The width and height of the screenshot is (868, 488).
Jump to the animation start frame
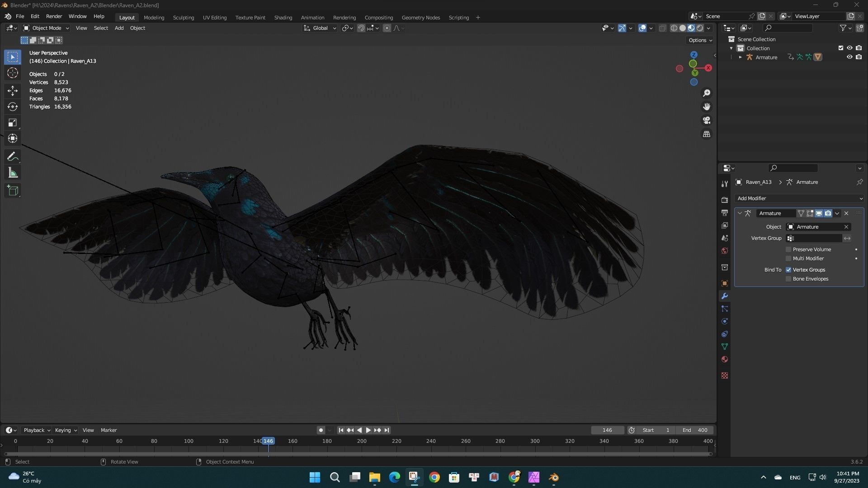click(x=341, y=430)
